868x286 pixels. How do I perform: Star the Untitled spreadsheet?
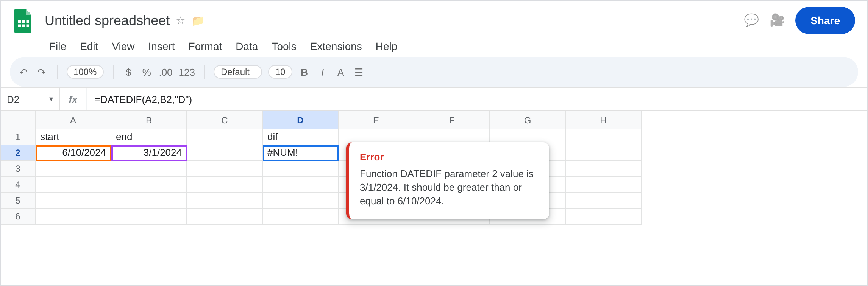181,20
